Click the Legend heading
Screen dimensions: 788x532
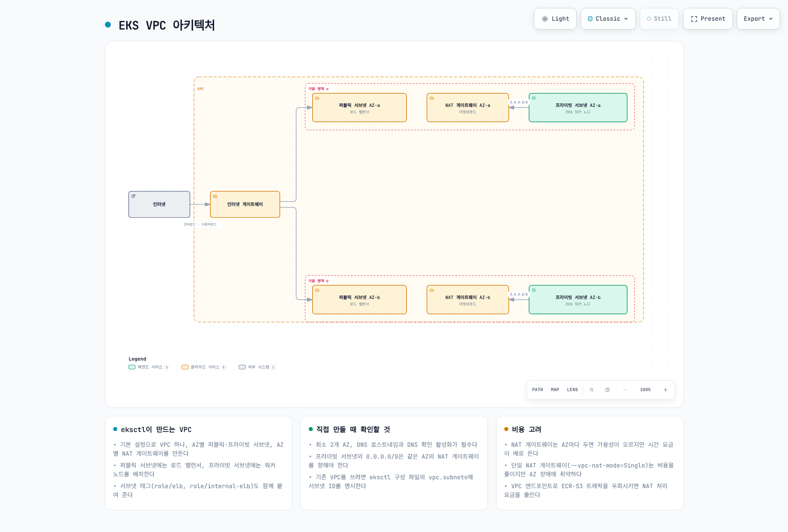pos(137,359)
